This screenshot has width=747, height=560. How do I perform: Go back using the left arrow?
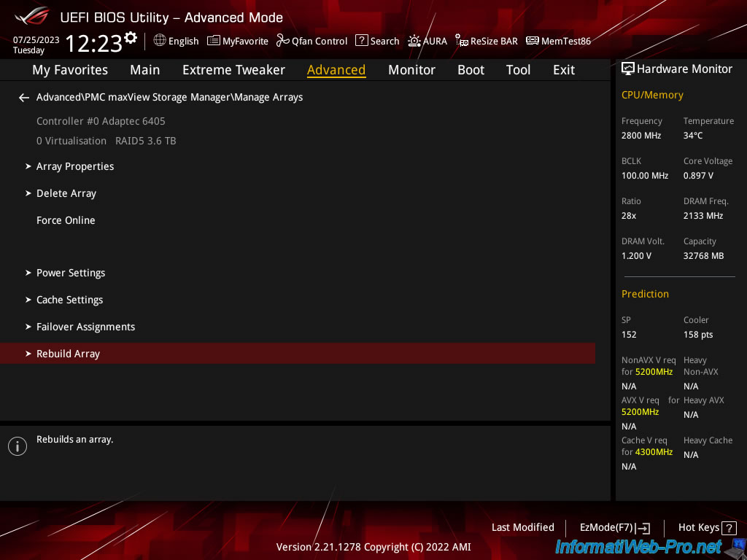(x=24, y=98)
